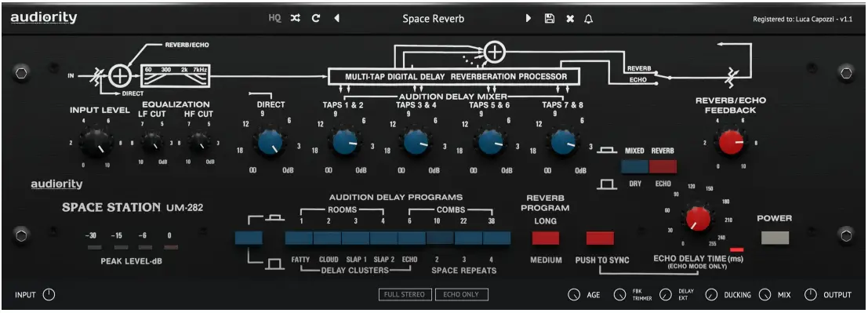Click the top feedback summing plus circle
Screen dimensions: 868x313
tap(494, 52)
